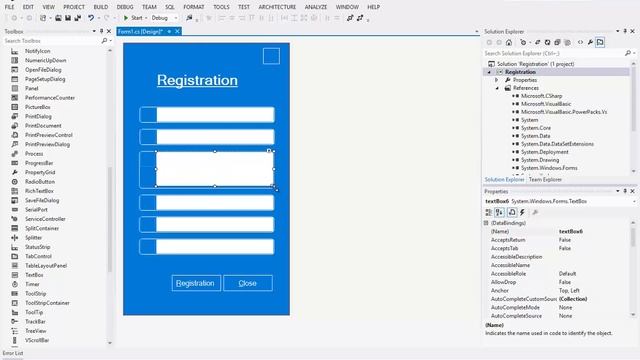
Task: Click the Home icon in Solution Explorer
Action: coord(509,42)
